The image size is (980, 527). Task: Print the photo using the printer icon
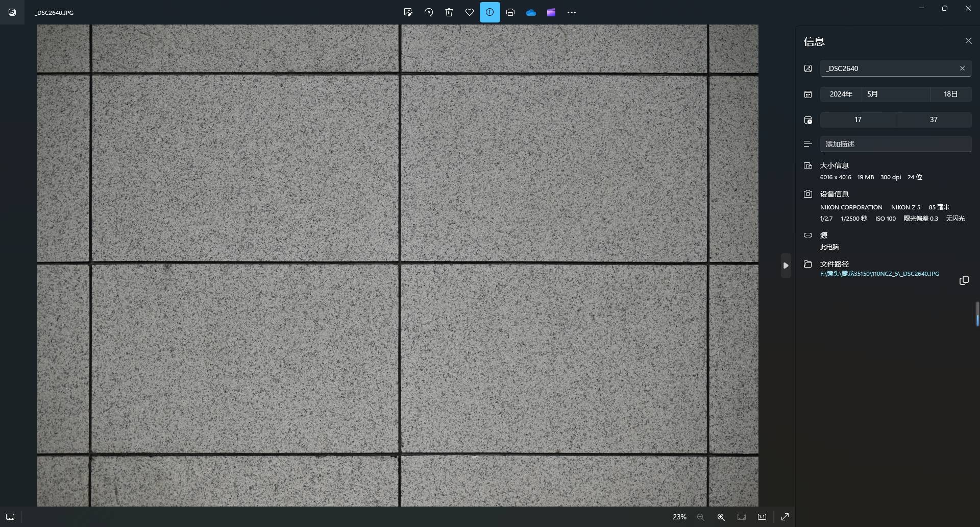click(510, 12)
